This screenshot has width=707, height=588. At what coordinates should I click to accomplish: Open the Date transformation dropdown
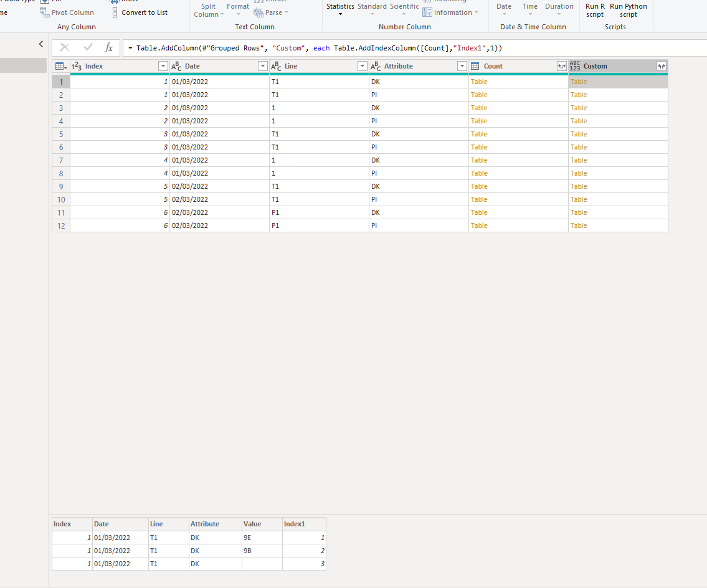point(504,9)
